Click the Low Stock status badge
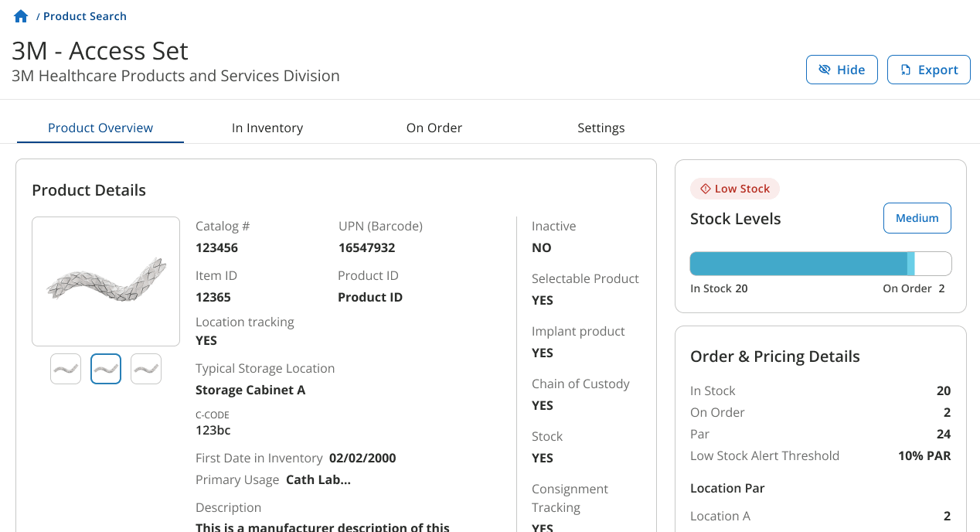The image size is (980, 532). click(735, 189)
